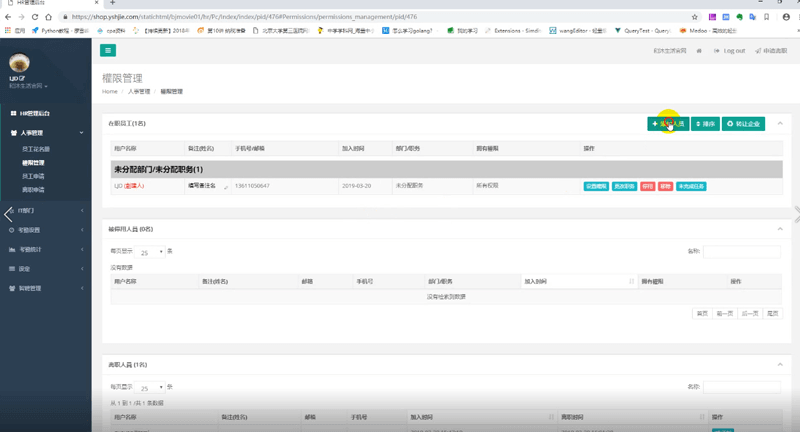
Task: Click the purple extension icon in browser toolbar
Action: (712, 17)
